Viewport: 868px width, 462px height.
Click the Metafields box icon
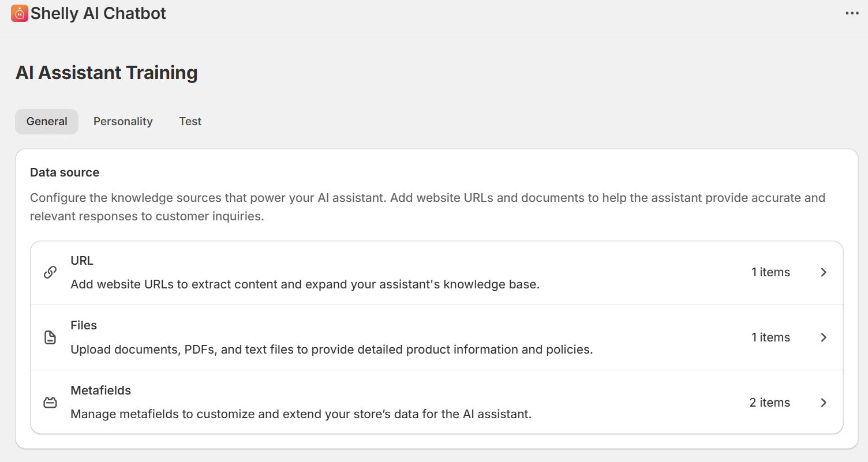click(x=50, y=403)
